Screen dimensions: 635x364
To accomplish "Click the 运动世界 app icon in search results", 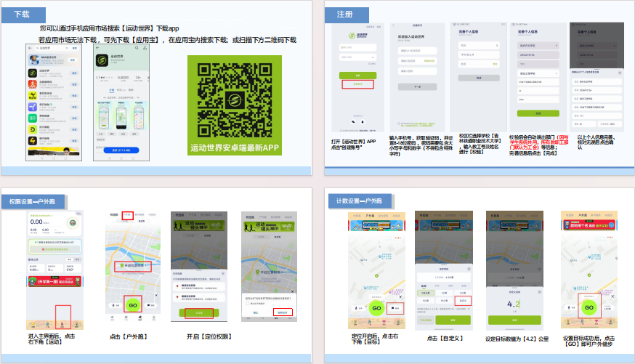I will point(33,73).
